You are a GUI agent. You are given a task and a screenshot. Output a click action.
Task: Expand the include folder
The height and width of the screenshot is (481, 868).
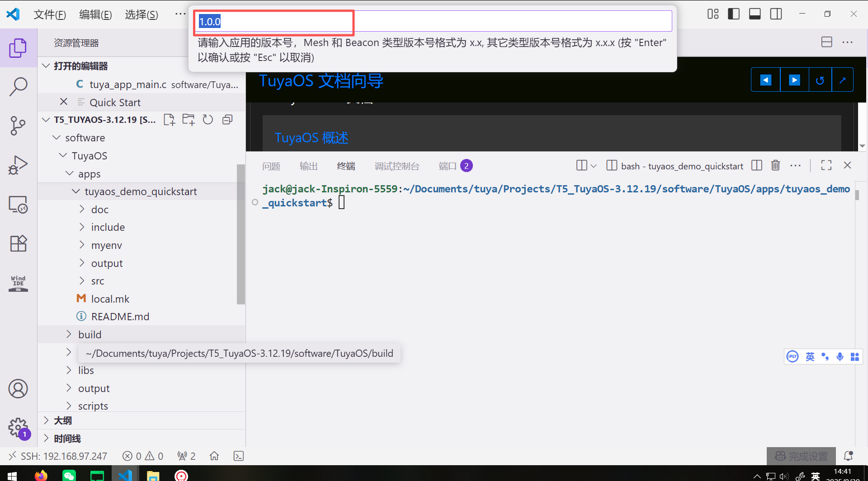pyautogui.click(x=82, y=227)
